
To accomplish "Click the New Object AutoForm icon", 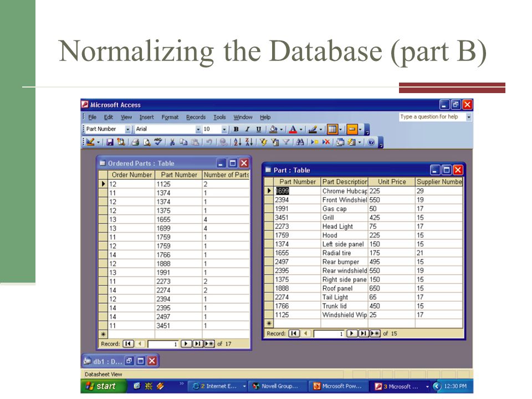I will [x=351, y=142].
